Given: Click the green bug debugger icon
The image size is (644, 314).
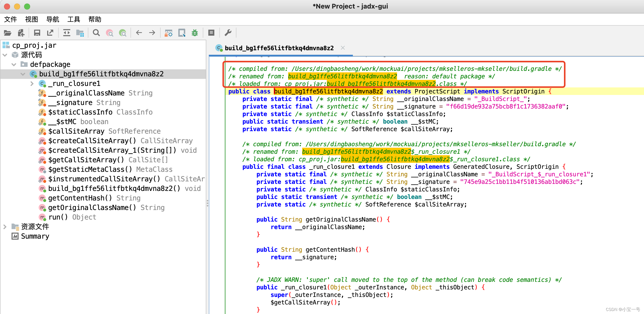Looking at the screenshot, I should click(x=195, y=33).
